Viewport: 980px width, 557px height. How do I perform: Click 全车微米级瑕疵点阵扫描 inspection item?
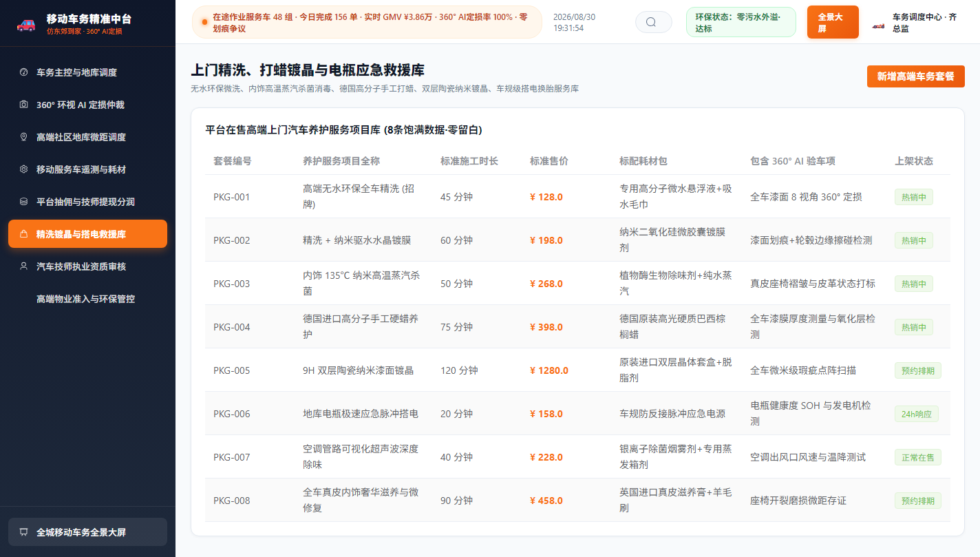click(x=803, y=370)
